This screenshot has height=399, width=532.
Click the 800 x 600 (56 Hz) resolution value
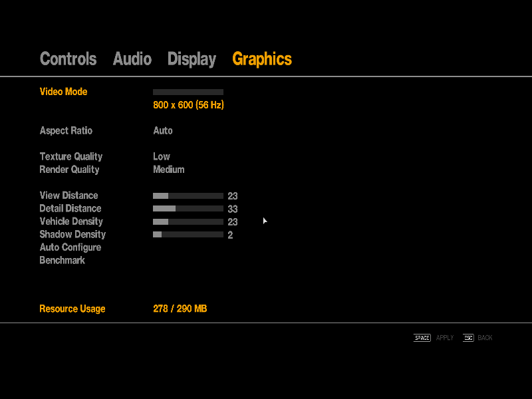tap(188, 105)
